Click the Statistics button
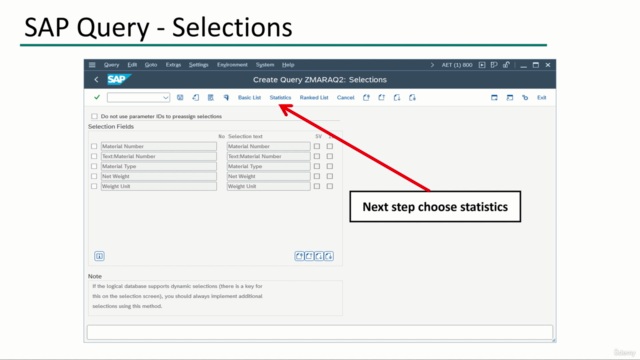This screenshot has height=360, width=640. 280,98
